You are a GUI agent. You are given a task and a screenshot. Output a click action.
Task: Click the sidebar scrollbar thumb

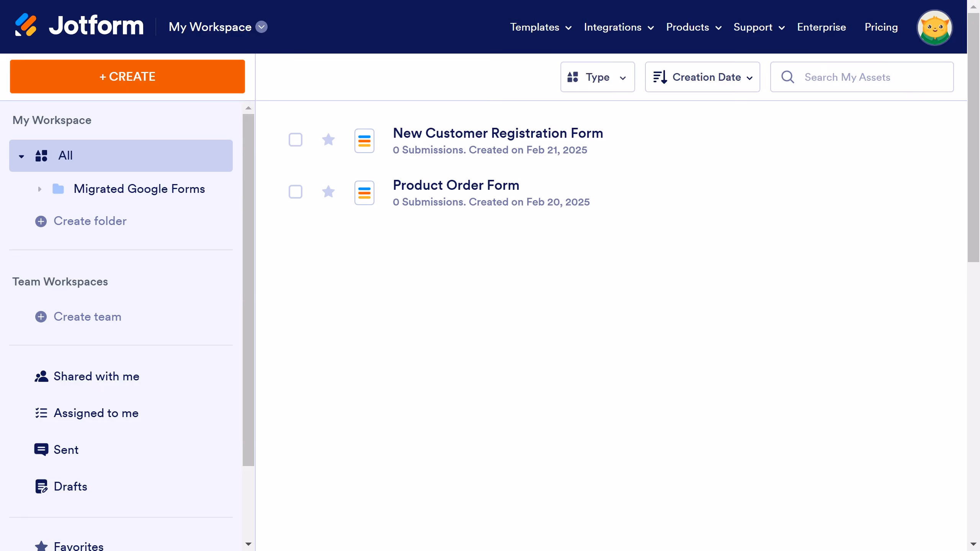pos(248,290)
